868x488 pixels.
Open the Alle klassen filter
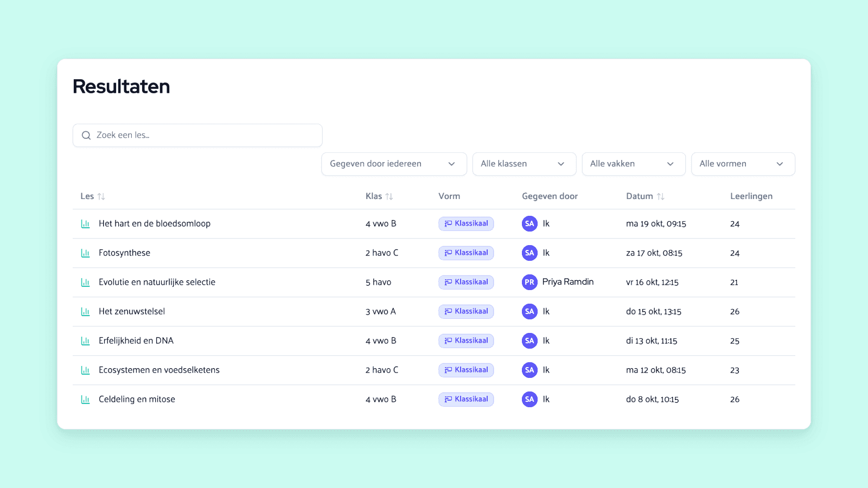[524, 164]
